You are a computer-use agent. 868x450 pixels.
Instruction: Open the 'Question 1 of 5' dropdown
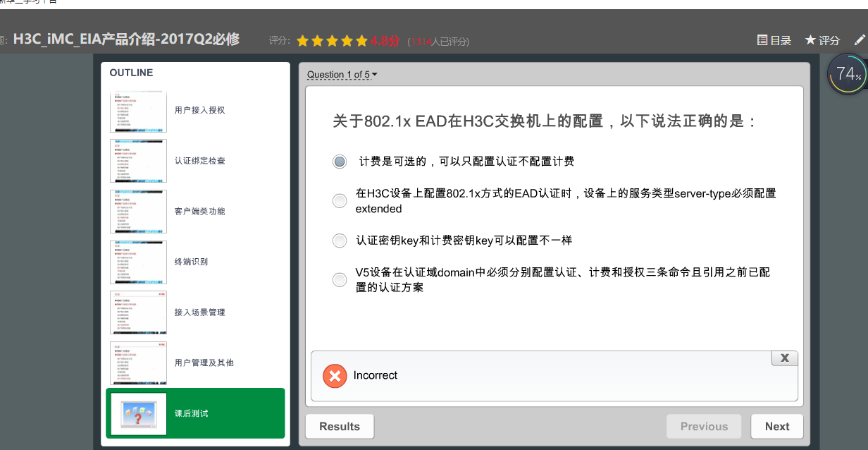pyautogui.click(x=342, y=75)
